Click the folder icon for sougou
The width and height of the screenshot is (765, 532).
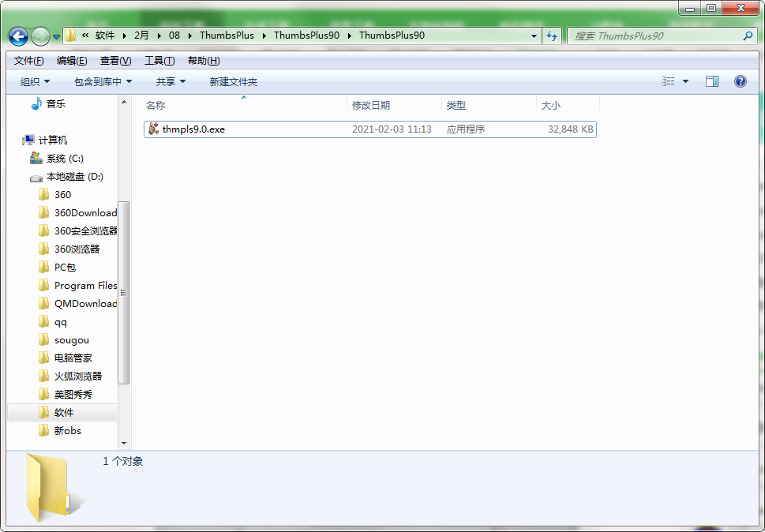(44, 339)
